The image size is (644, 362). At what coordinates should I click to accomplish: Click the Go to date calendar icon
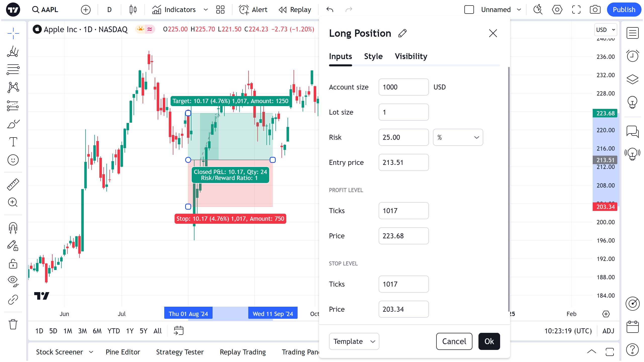[x=179, y=331]
